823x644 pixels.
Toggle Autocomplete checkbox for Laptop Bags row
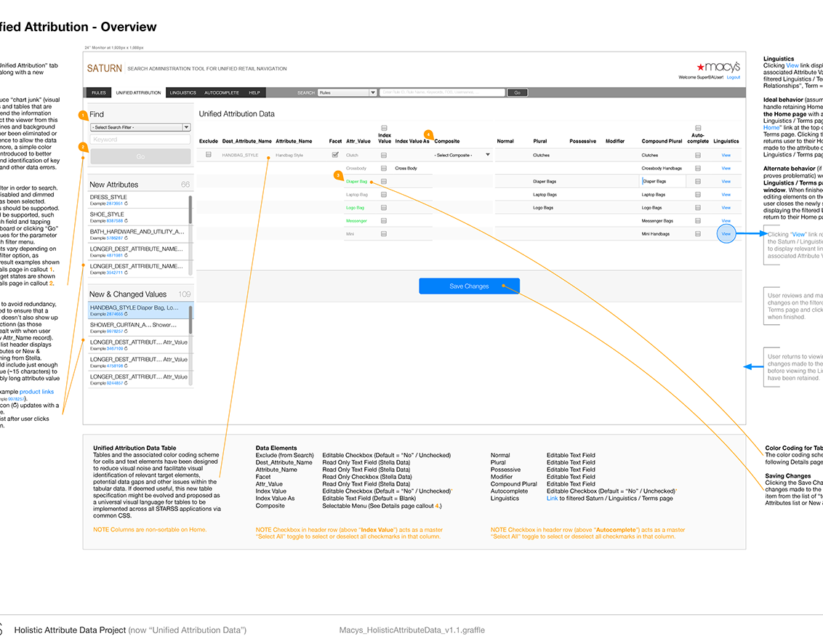click(x=697, y=195)
